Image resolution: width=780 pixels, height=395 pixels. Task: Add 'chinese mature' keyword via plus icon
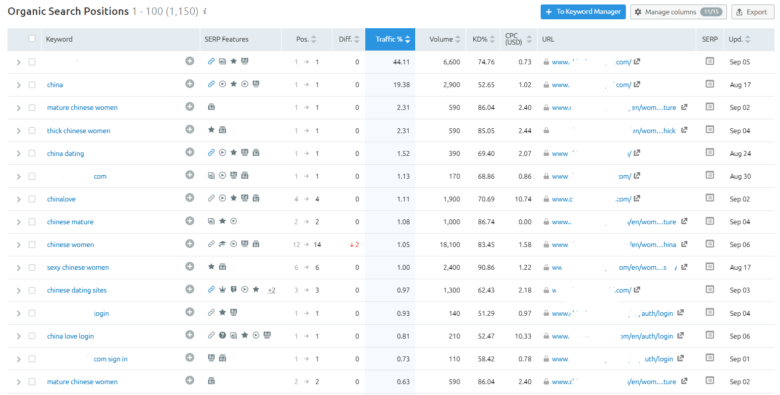(190, 221)
